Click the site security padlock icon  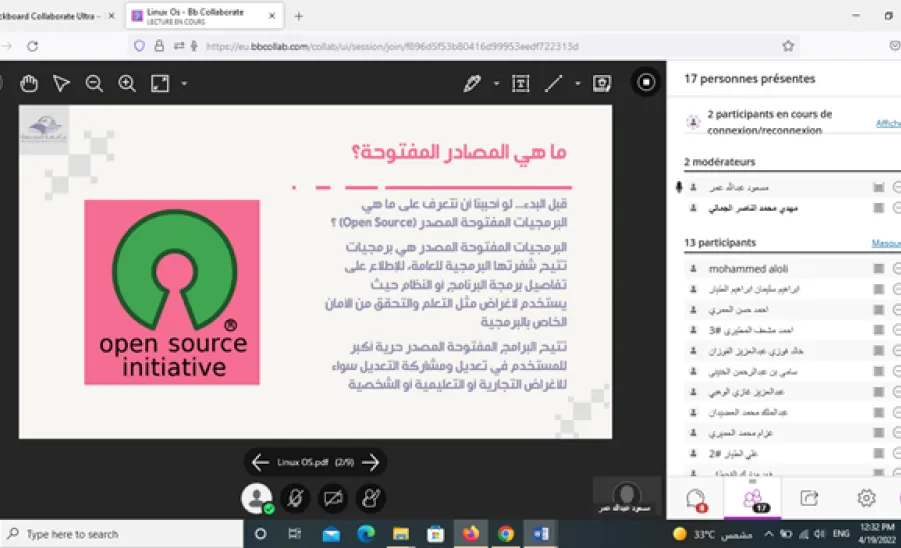(x=159, y=46)
